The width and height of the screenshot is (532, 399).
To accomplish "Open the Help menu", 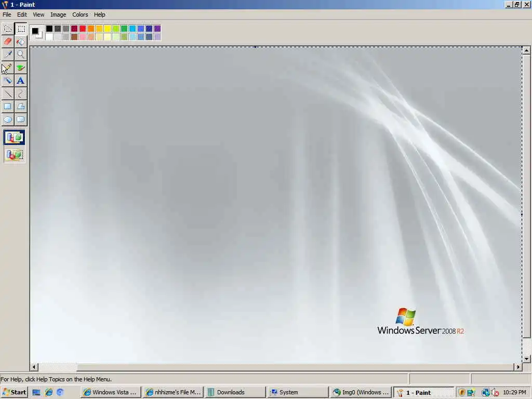I will [99, 15].
